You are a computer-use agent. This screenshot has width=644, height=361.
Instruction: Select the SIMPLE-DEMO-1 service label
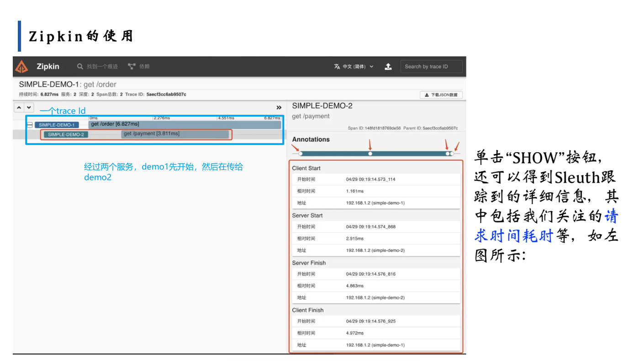(x=57, y=125)
